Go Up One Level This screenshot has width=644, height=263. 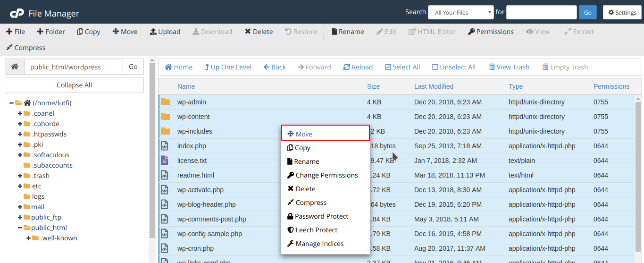[228, 67]
